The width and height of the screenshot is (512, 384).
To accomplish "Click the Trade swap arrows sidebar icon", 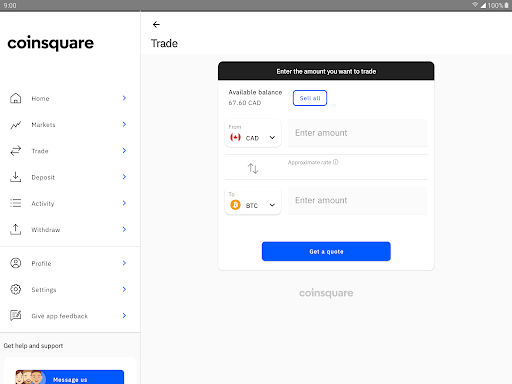I will (x=15, y=151).
